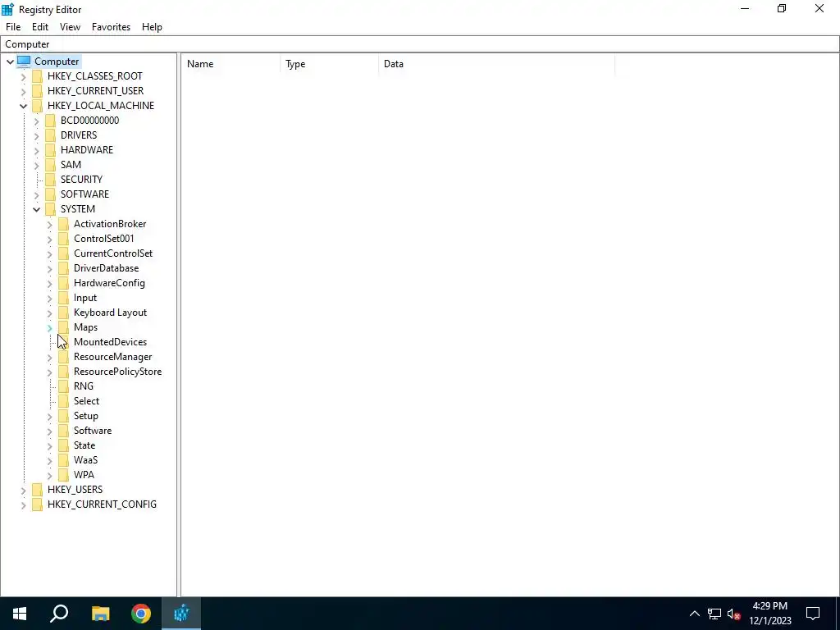The width and height of the screenshot is (840, 630).
Task: Open Google Chrome from taskbar
Action: [141, 614]
